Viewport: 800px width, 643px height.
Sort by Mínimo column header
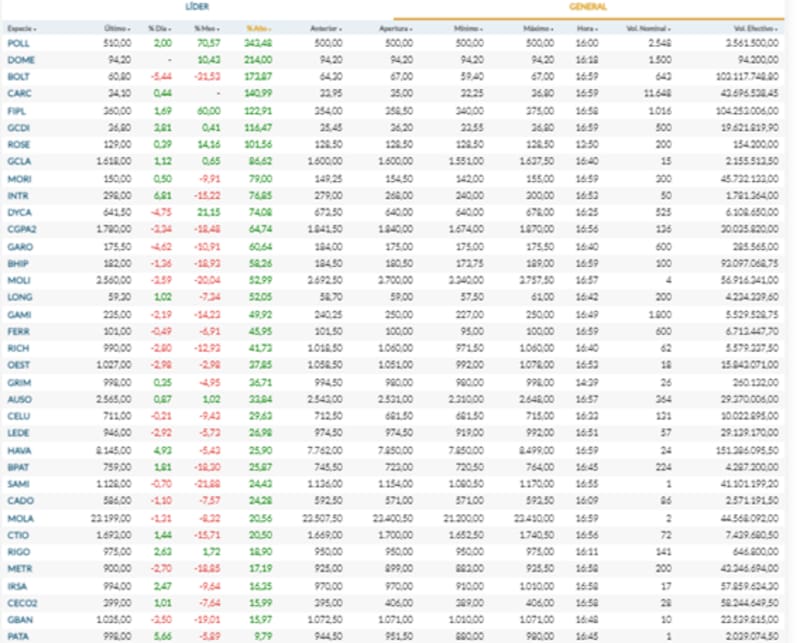click(x=468, y=28)
